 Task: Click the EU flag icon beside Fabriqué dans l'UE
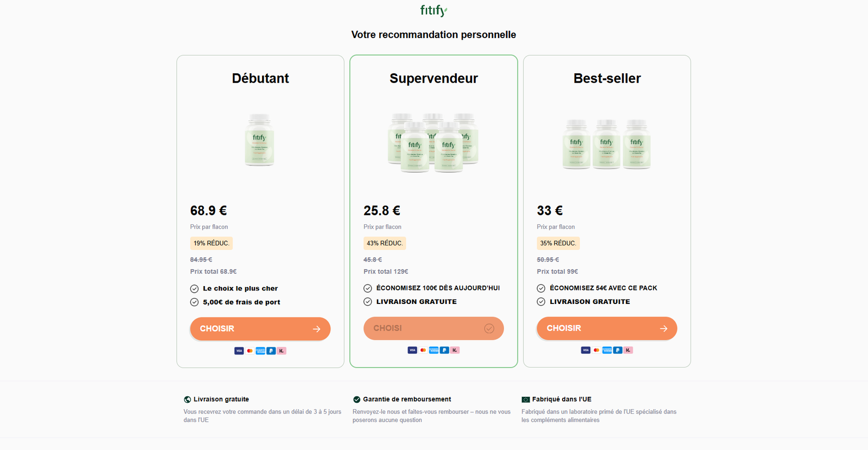click(x=525, y=400)
